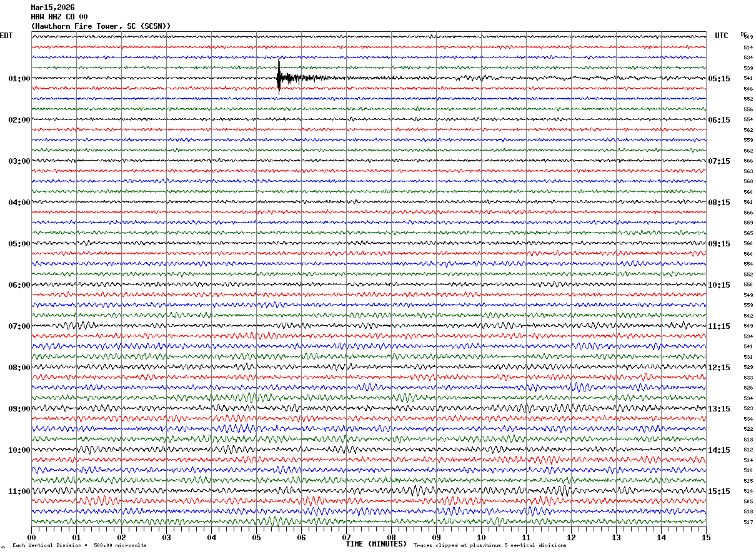Click the DC offset value 517
The height and width of the screenshot is (554, 756).
(x=748, y=522)
